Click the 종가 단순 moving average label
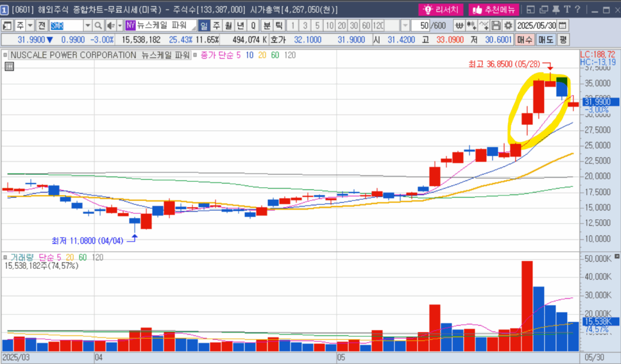 pyautogui.click(x=217, y=55)
